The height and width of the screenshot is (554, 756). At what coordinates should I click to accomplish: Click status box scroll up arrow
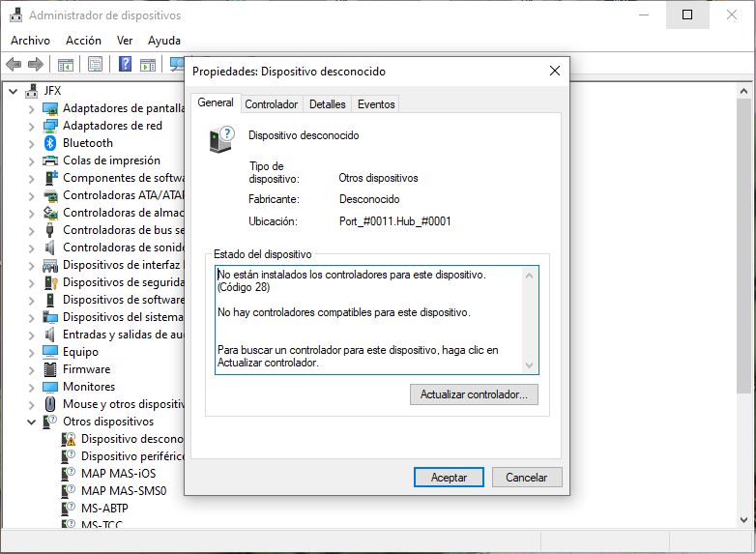pos(529,276)
